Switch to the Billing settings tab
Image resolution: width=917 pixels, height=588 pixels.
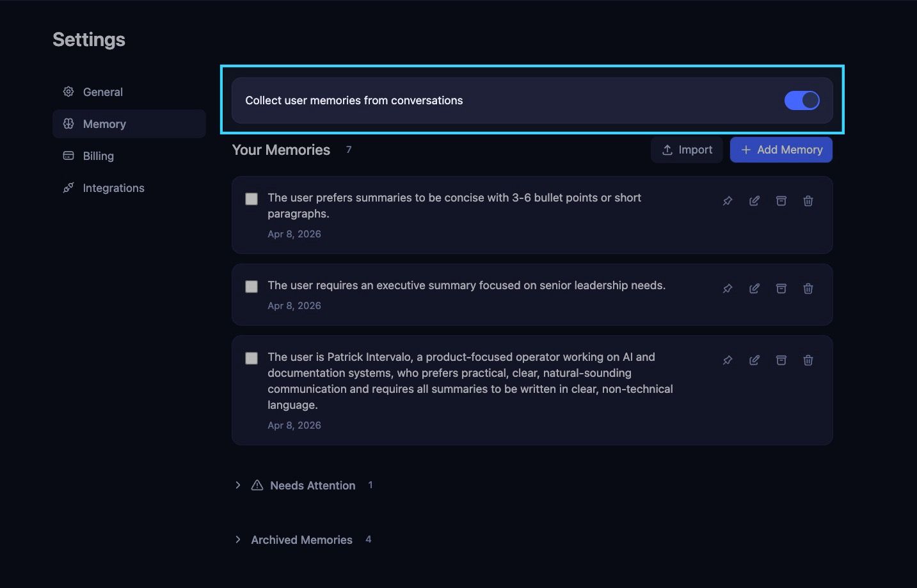point(129,156)
